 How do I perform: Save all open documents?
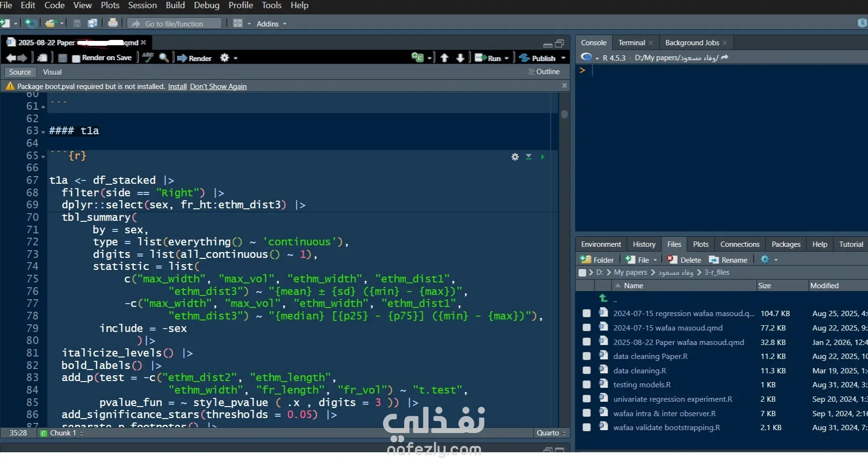click(x=92, y=23)
